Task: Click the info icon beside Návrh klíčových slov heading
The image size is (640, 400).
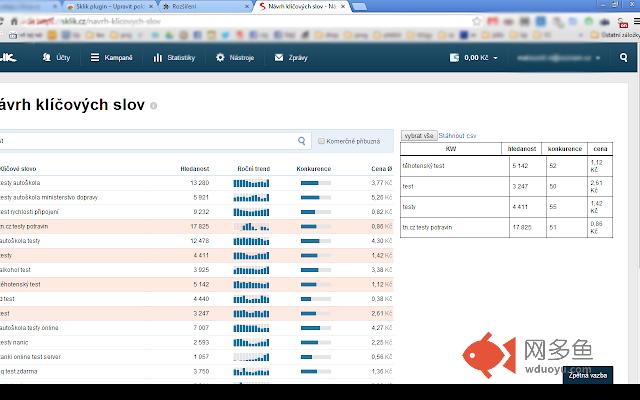Action: coord(153,106)
